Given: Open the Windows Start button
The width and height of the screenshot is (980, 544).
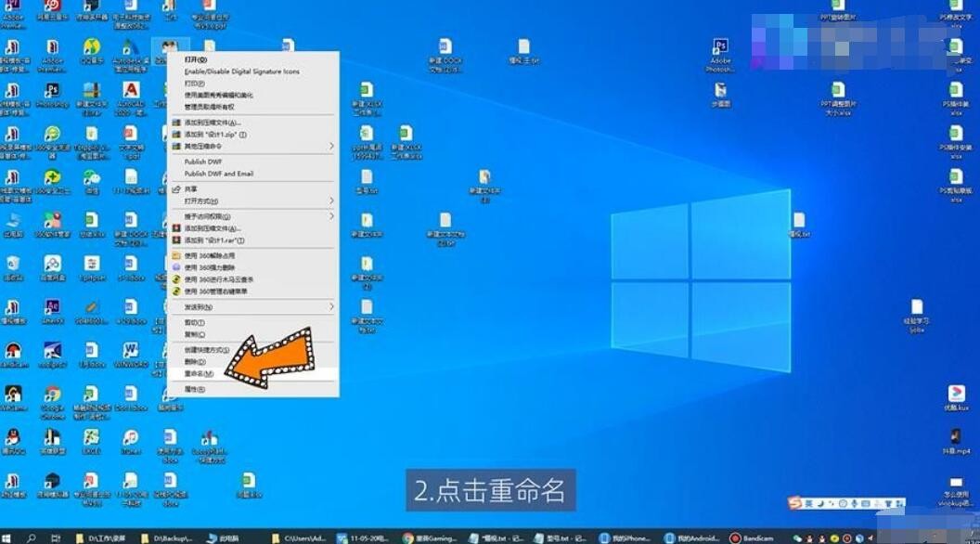Looking at the screenshot, I should click(x=6, y=538).
